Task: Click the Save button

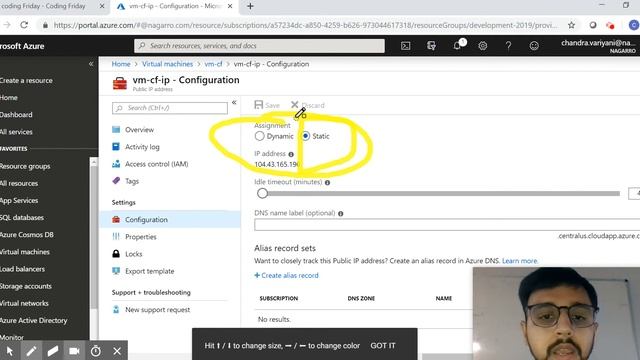Action: [267, 105]
